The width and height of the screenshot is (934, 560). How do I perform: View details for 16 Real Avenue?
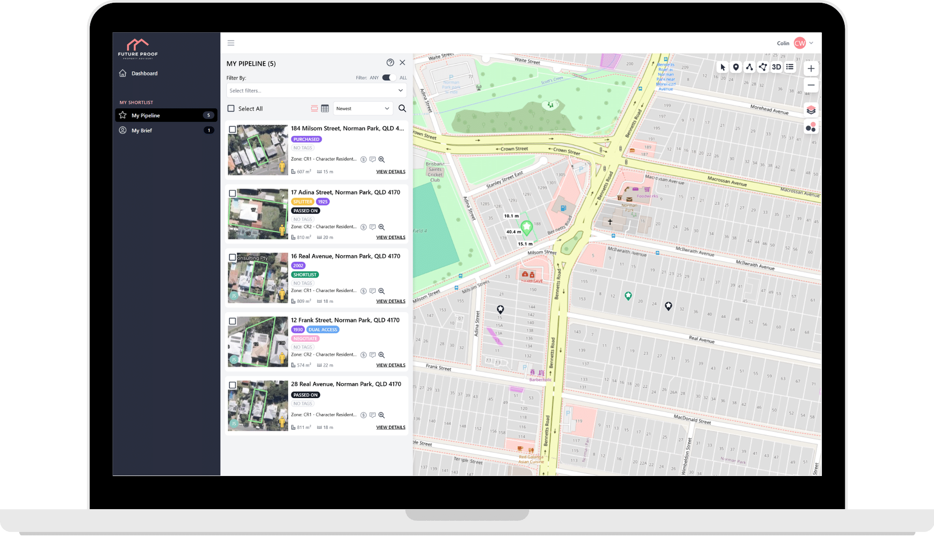(391, 301)
